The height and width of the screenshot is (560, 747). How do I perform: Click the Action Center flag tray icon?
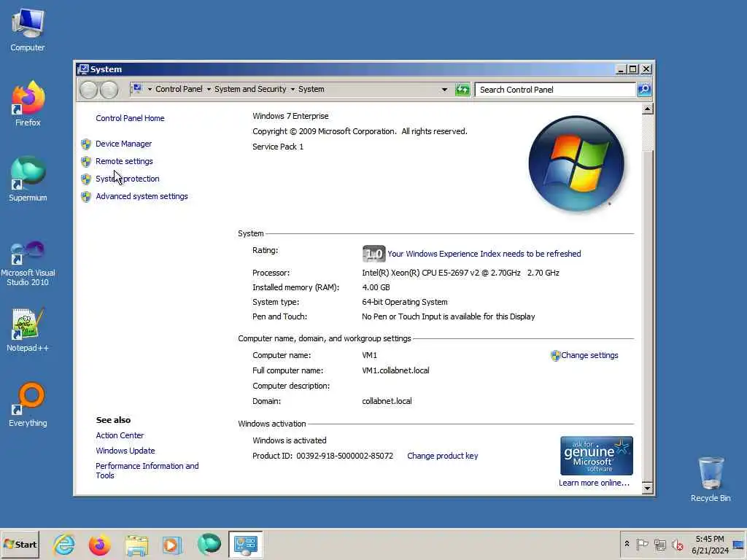pos(642,544)
